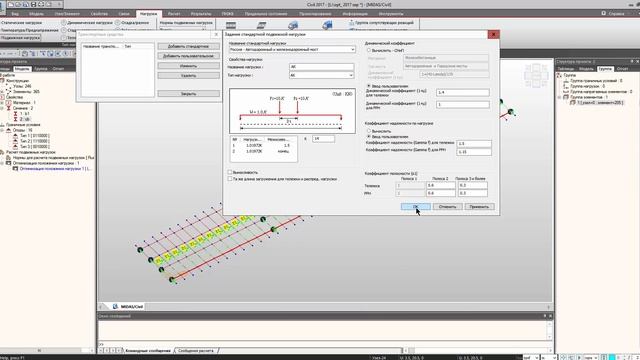
Task: Select Ввод пользователем radio under reliability coefficient
Action: (369, 136)
